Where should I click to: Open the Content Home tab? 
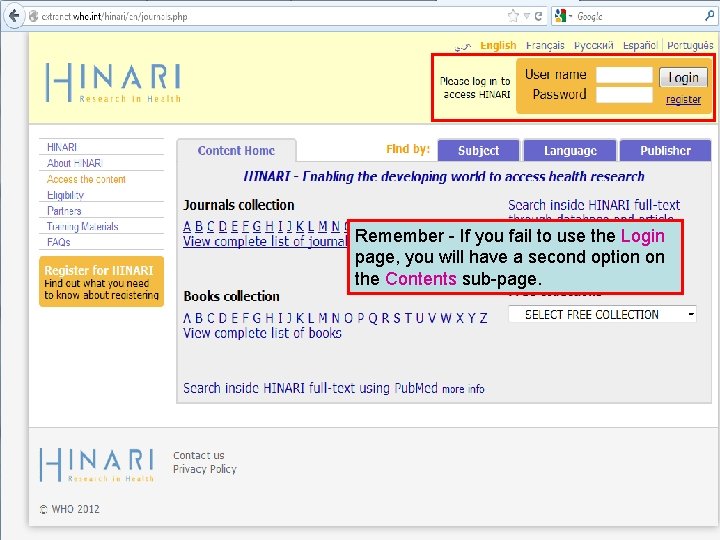[236, 151]
